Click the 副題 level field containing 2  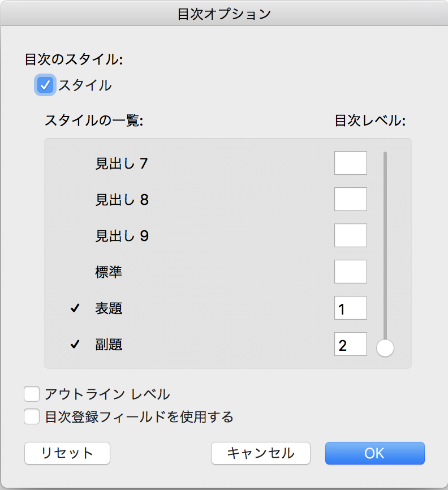tap(350, 345)
